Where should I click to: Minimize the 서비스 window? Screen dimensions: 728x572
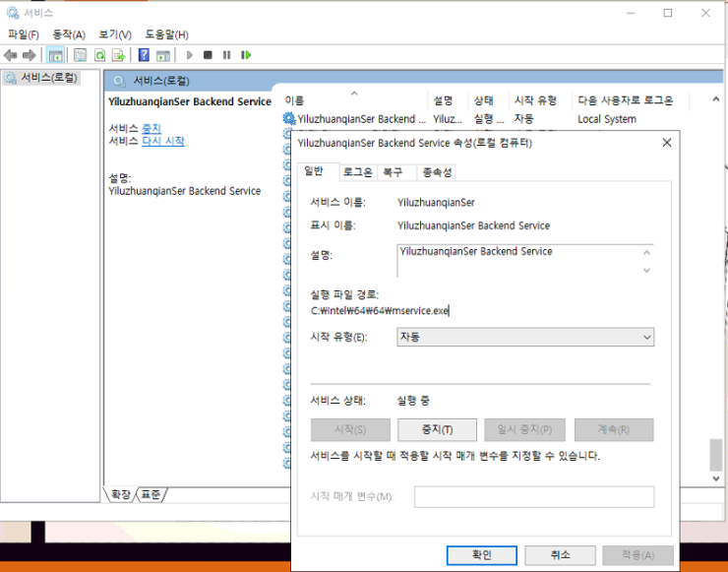(x=631, y=13)
